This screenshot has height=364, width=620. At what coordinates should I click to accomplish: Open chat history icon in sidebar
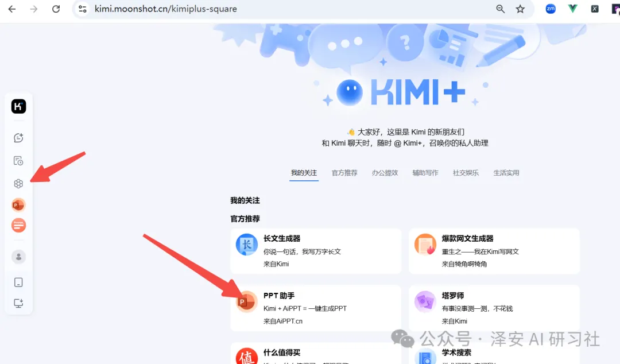(18, 161)
